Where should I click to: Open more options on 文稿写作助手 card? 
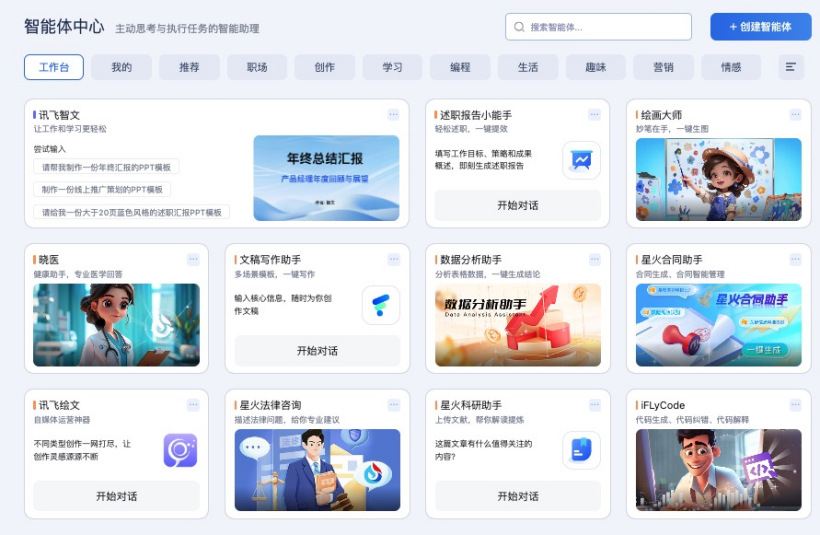393,259
